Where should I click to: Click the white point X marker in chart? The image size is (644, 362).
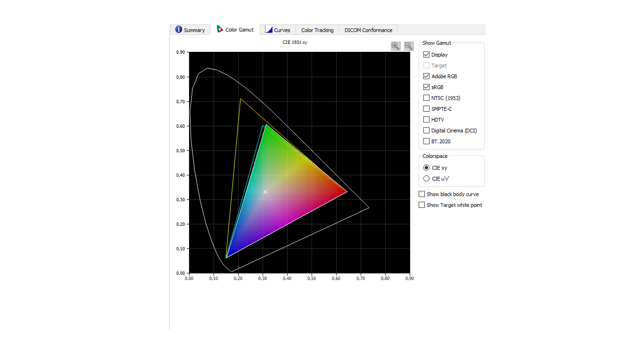(x=265, y=192)
